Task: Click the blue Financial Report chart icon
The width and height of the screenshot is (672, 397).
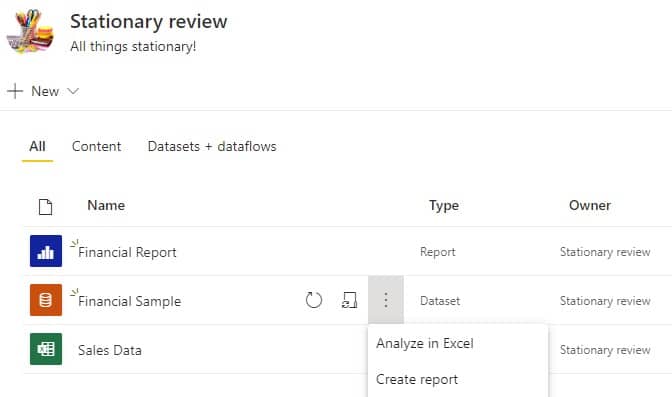Action: tap(46, 251)
